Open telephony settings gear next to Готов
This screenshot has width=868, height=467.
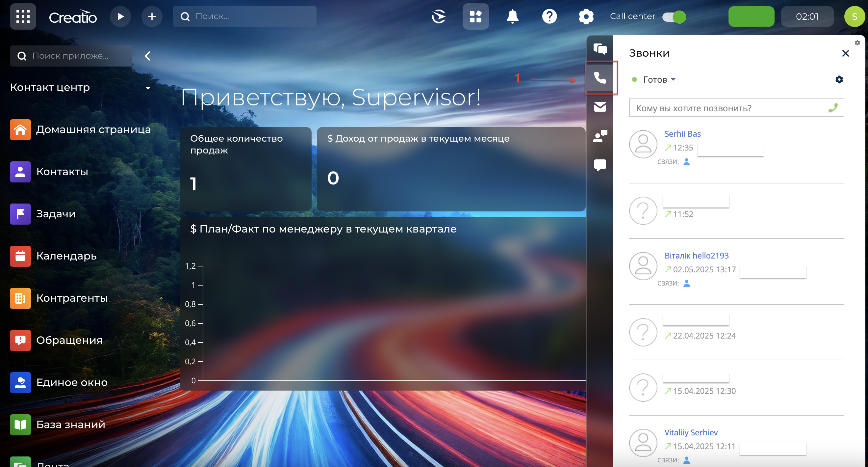coord(839,80)
